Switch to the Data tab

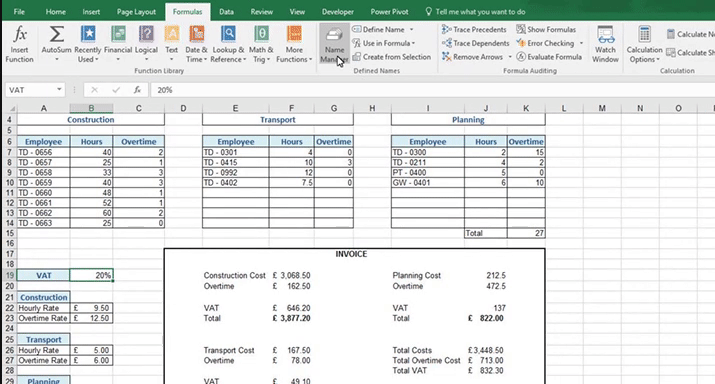point(226,12)
